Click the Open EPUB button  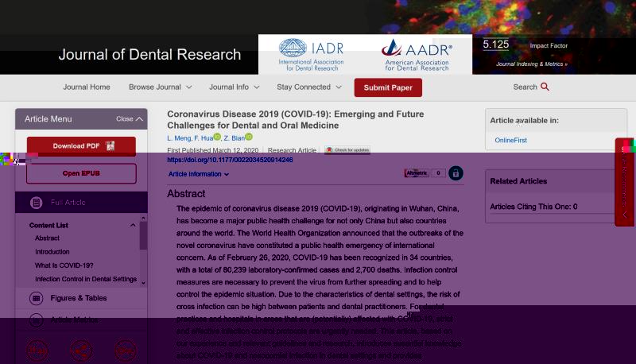pyautogui.click(x=81, y=173)
